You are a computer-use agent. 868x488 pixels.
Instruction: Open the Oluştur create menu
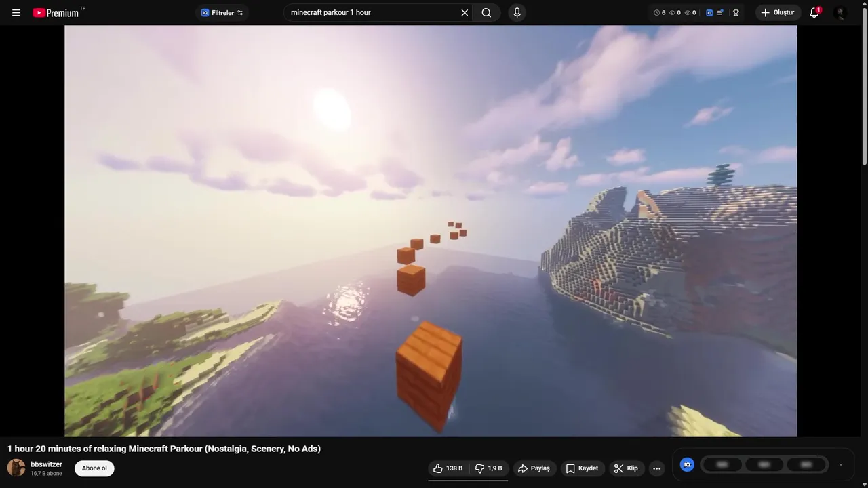[778, 13]
